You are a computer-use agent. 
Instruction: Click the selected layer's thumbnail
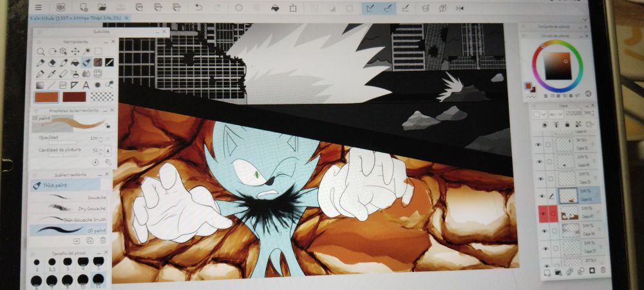[x=568, y=195]
